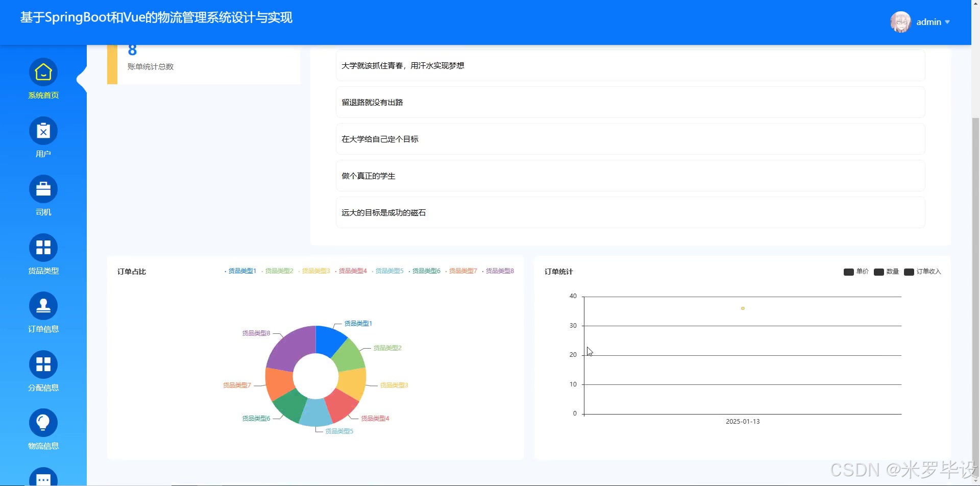Toggle 货品类型3 in pie chart legend
Image resolution: width=980 pixels, height=486 pixels.
(x=314, y=271)
